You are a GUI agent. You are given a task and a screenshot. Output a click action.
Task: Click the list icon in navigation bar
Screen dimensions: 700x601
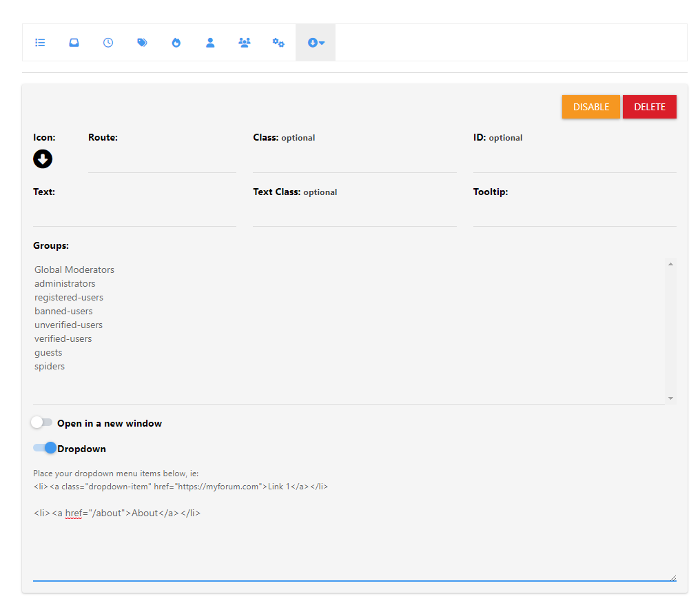coord(40,43)
